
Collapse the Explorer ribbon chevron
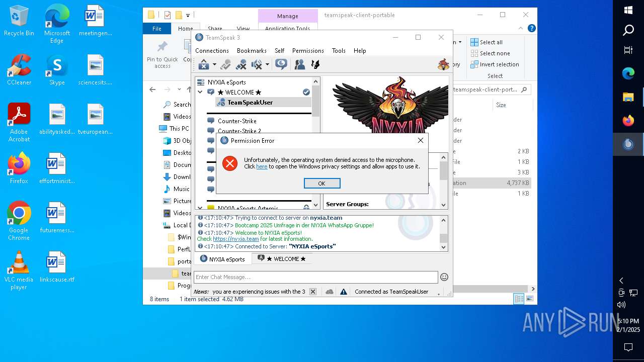tap(522, 29)
